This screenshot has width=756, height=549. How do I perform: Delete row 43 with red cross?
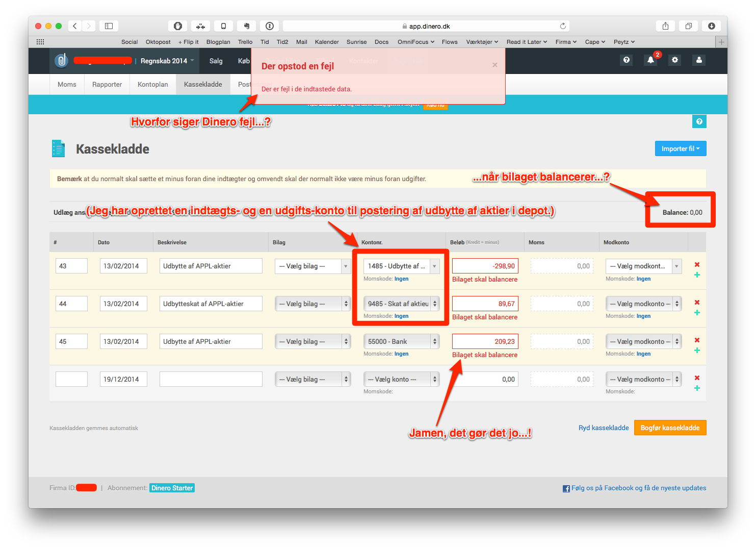point(697,264)
